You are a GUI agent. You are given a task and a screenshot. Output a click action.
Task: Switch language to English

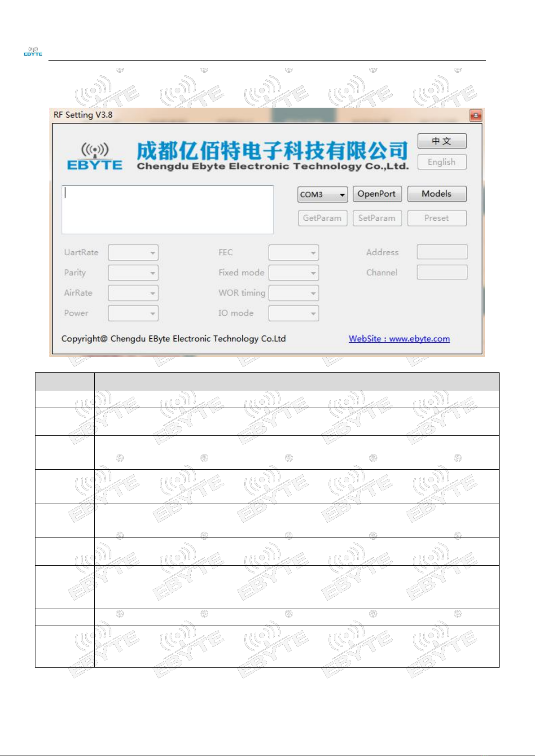[x=442, y=162]
